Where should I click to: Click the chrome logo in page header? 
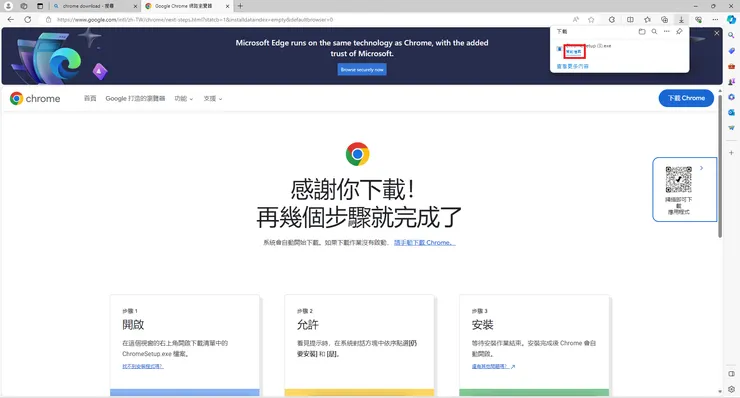(x=35, y=98)
